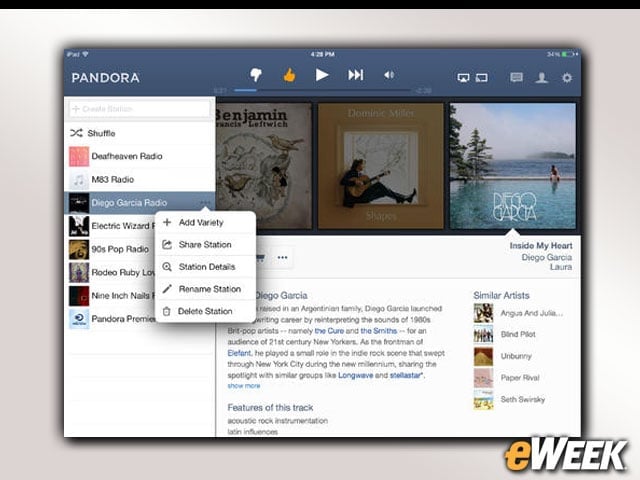The height and width of the screenshot is (480, 640).
Task: Thumbs down the current song
Action: click(x=256, y=75)
